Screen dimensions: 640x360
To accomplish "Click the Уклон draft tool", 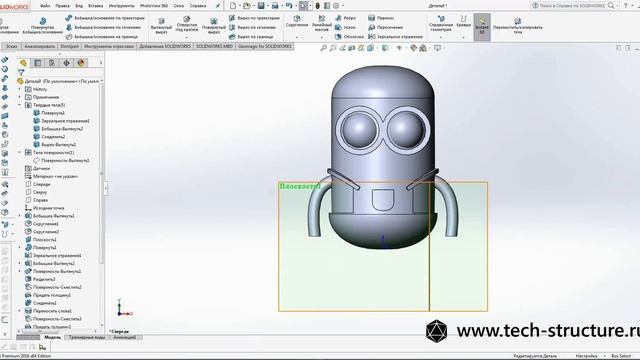I will [x=345, y=27].
